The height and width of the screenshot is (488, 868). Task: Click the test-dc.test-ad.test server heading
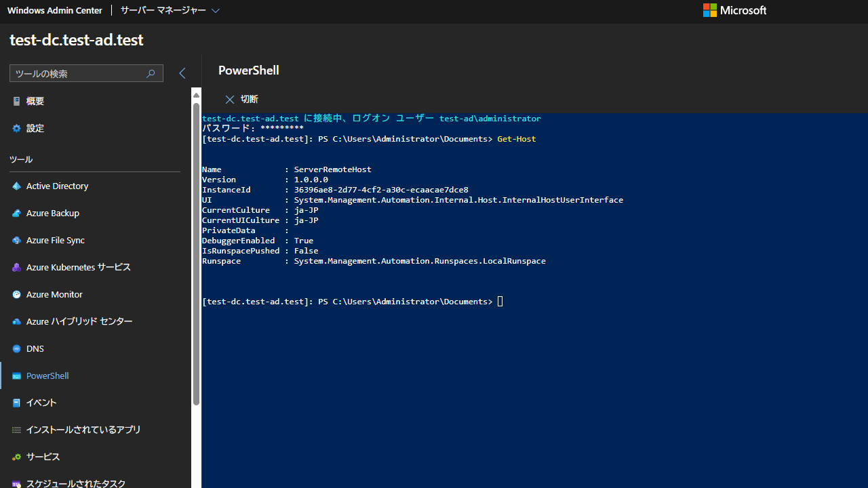77,39
